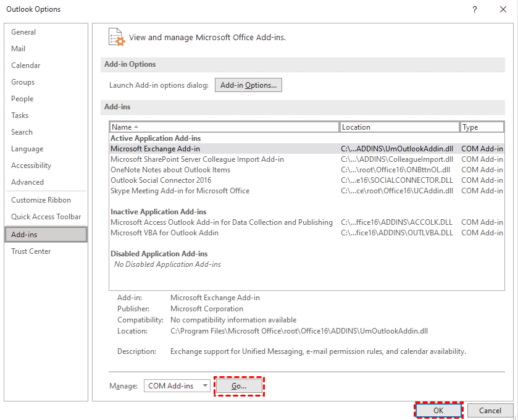Select Microsoft Access Outlook Add-in row
518x420 pixels.
click(307, 222)
